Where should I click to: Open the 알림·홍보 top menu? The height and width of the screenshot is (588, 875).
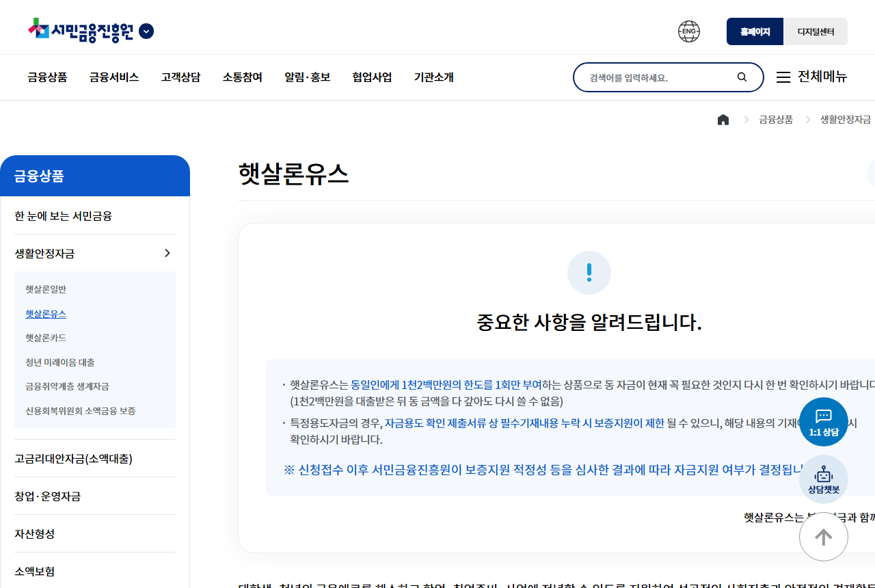coord(308,77)
